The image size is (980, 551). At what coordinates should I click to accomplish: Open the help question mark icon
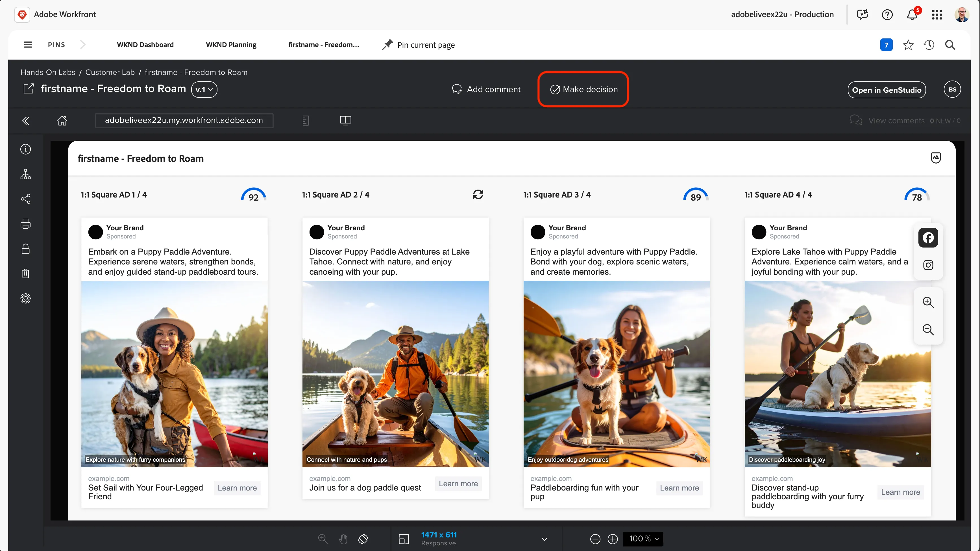887,14
